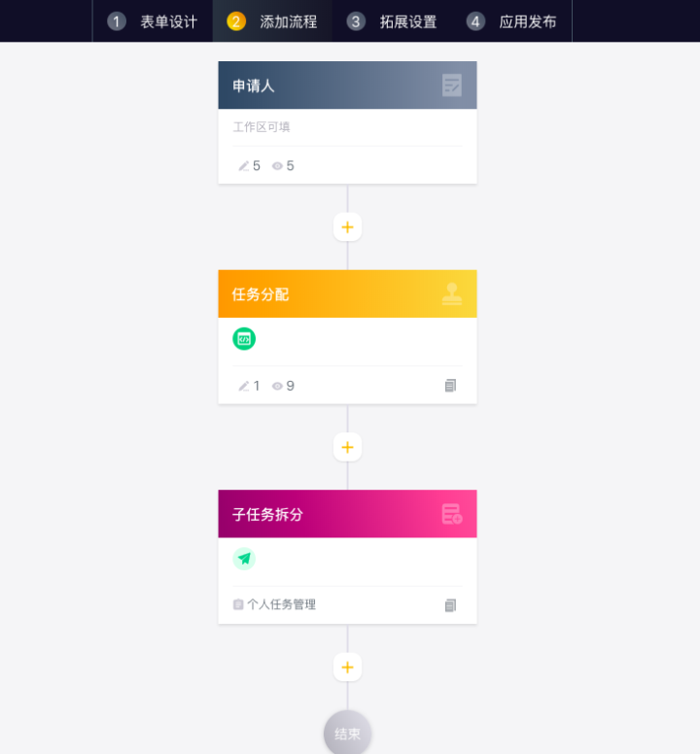Click the sub-task icon in 子任务拆分 header
The image size is (700, 754).
point(452,514)
